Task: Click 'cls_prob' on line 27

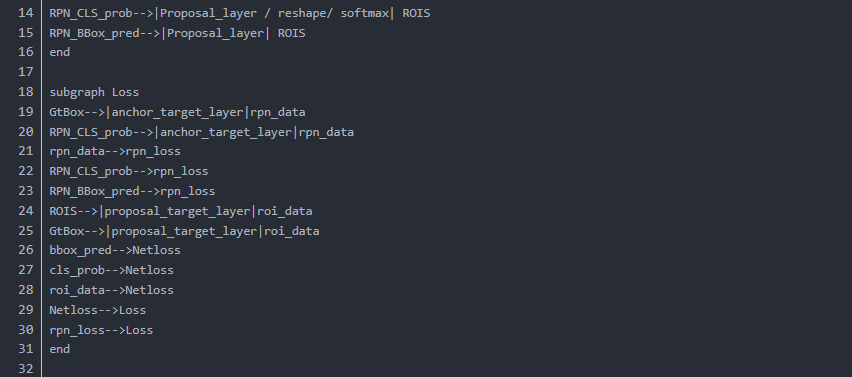Action: coord(77,271)
